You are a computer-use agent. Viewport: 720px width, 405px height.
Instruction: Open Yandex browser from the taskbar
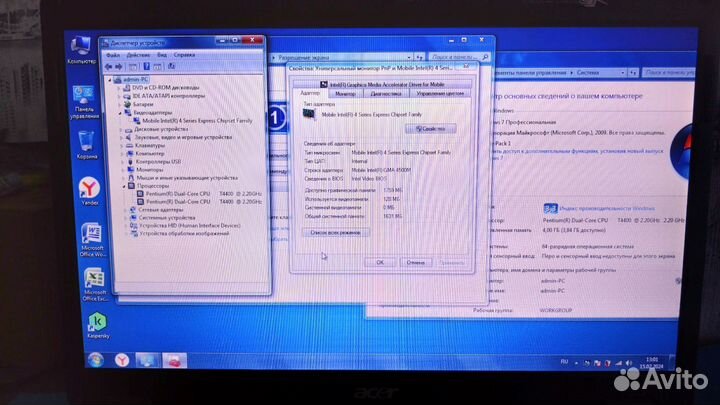pyautogui.click(x=122, y=360)
